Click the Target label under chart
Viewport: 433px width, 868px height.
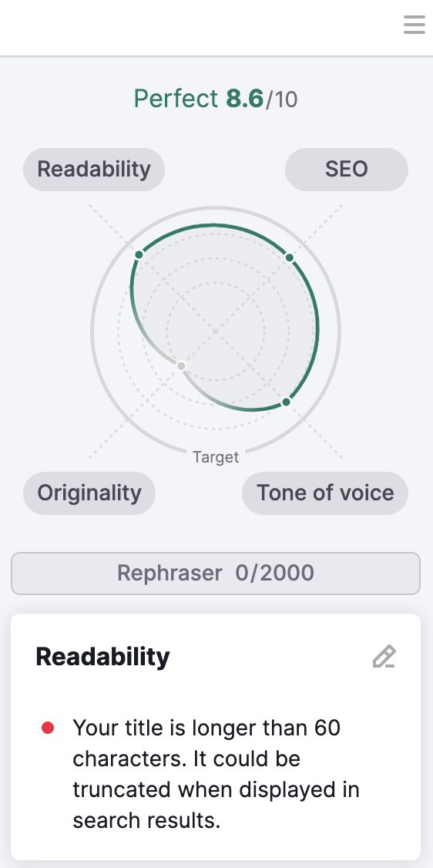pyautogui.click(x=216, y=457)
